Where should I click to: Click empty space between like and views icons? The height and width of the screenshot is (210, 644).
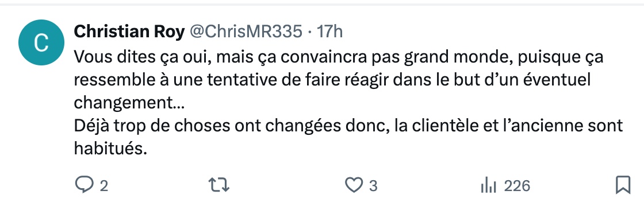coord(429,186)
